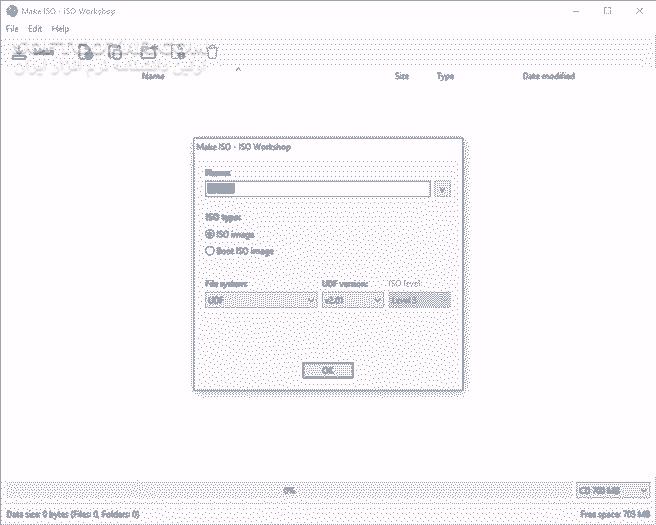The image size is (656, 525).
Task: Open the ISO level dropdown
Action: (420, 300)
